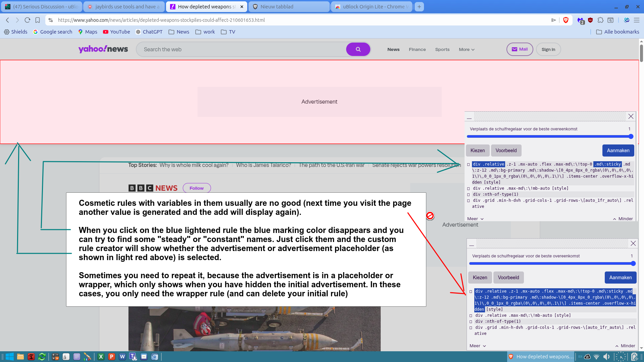Open the mail envelope app in taskbar
The image size is (644, 362).
(144, 357)
